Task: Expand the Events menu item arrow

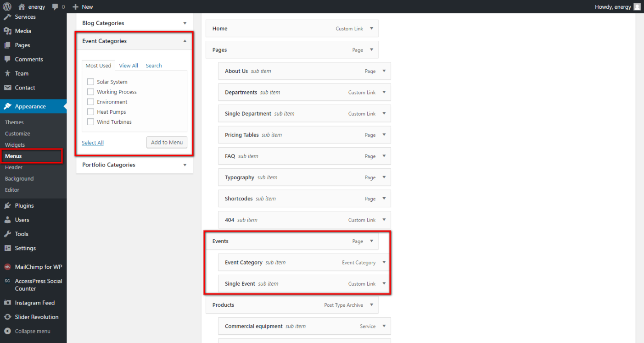Action: [x=371, y=241]
